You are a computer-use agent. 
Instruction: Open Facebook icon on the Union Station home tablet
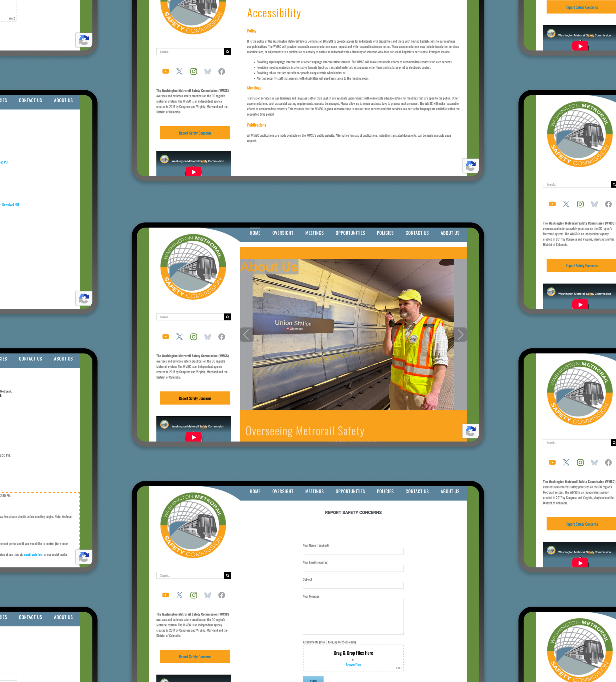(222, 336)
